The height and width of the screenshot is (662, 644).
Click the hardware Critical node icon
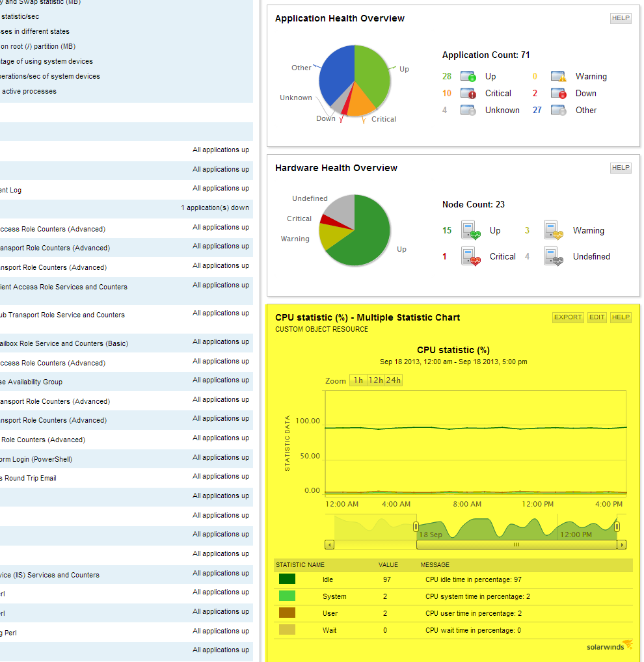pyautogui.click(x=471, y=256)
